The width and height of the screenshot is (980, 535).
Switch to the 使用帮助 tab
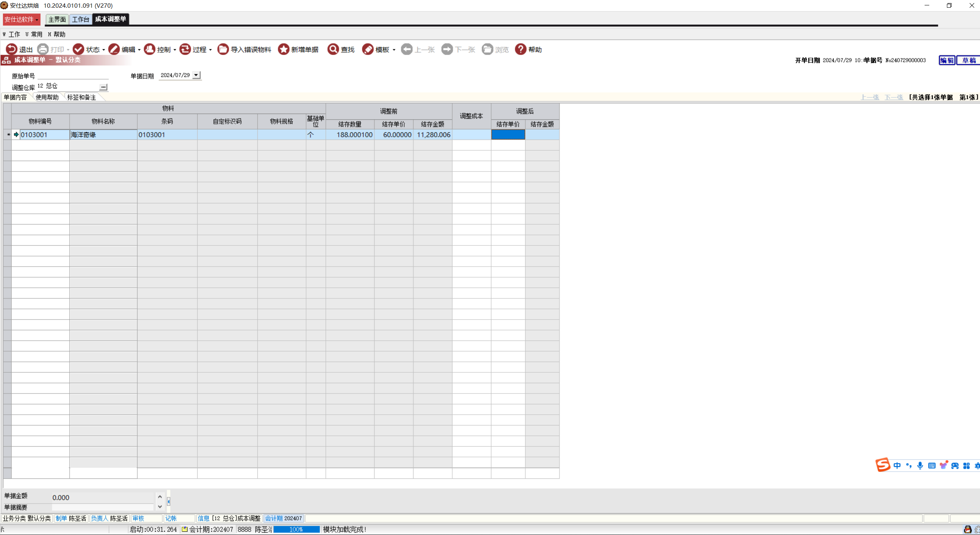point(47,97)
